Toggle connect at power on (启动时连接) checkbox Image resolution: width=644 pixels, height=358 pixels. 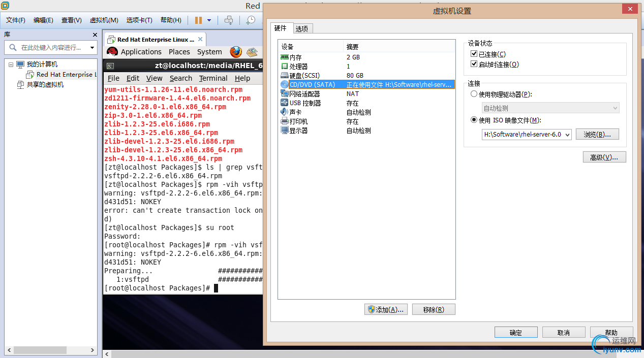pos(474,64)
